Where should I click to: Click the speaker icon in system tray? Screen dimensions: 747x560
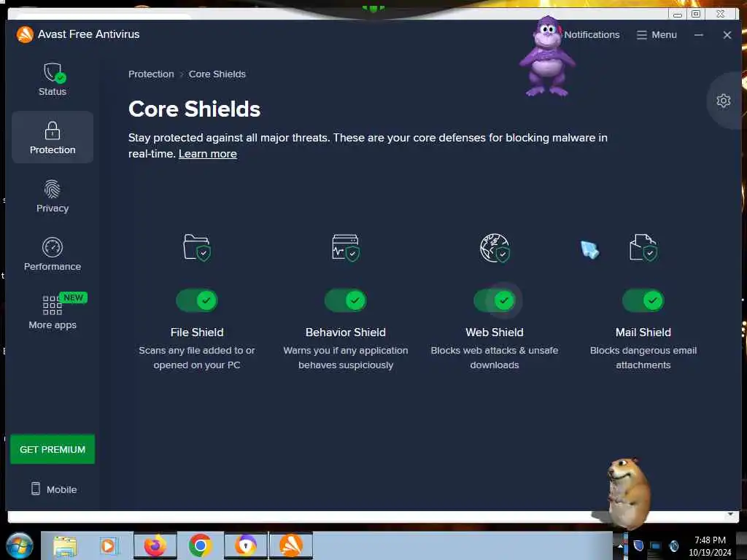673,545
